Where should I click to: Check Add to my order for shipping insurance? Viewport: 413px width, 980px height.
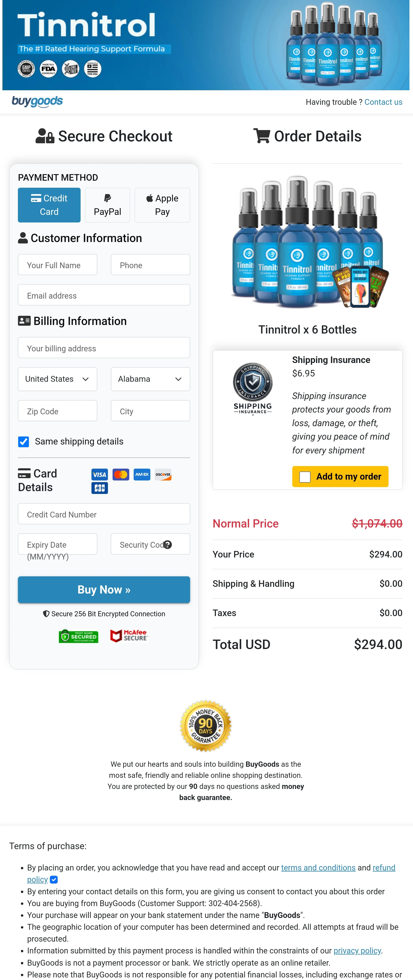(x=305, y=476)
